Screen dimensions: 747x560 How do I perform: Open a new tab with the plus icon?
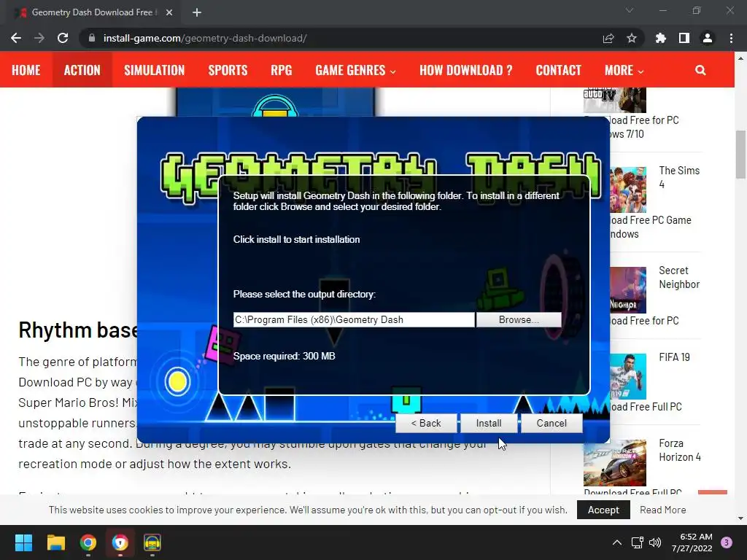(197, 12)
